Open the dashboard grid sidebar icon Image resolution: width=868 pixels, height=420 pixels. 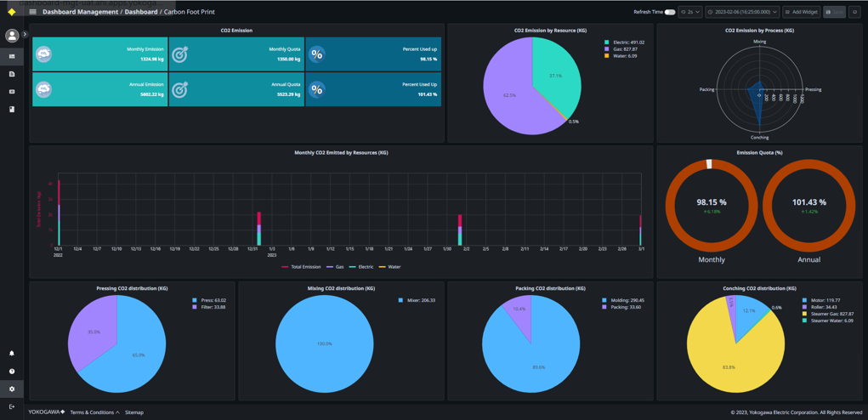(x=12, y=56)
